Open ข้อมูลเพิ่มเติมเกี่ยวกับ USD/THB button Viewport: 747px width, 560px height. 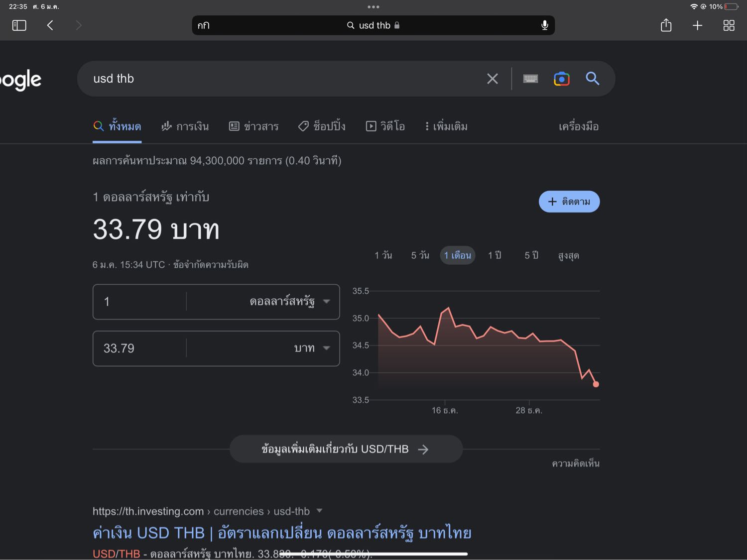(x=346, y=449)
